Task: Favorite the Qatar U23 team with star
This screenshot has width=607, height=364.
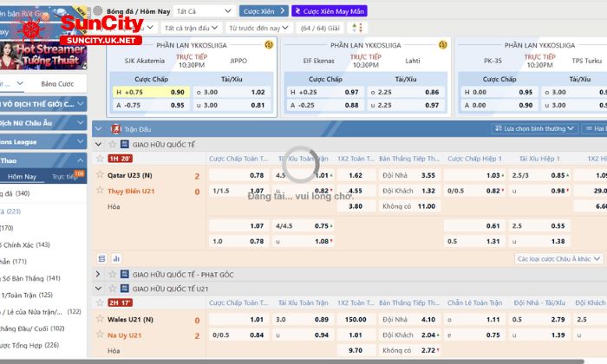Action: (100, 175)
